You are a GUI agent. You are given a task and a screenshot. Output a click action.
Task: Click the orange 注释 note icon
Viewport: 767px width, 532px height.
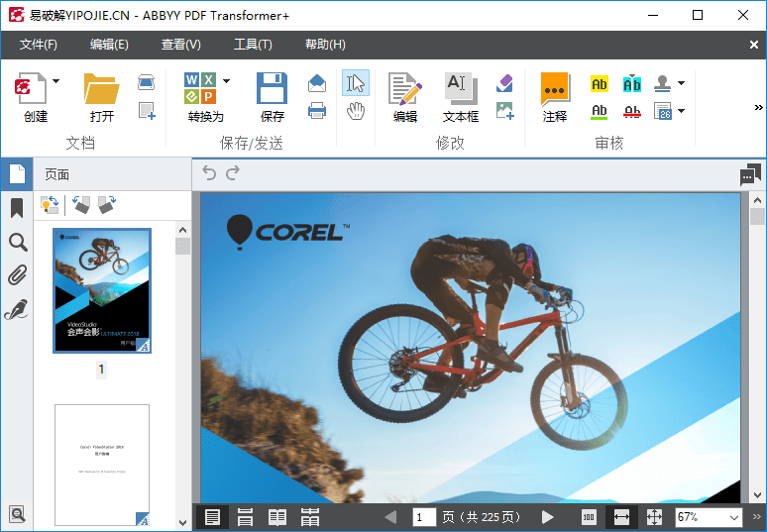[x=555, y=88]
